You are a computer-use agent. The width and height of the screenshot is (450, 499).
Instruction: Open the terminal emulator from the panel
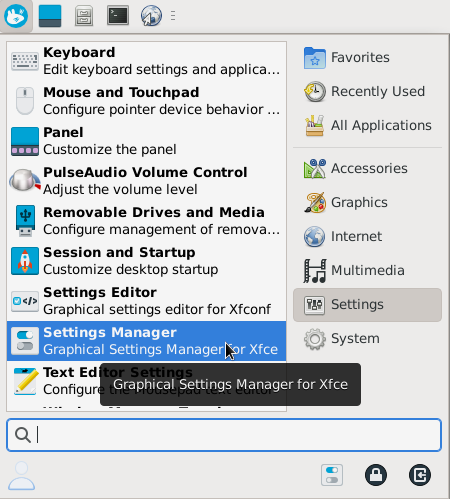[118, 16]
